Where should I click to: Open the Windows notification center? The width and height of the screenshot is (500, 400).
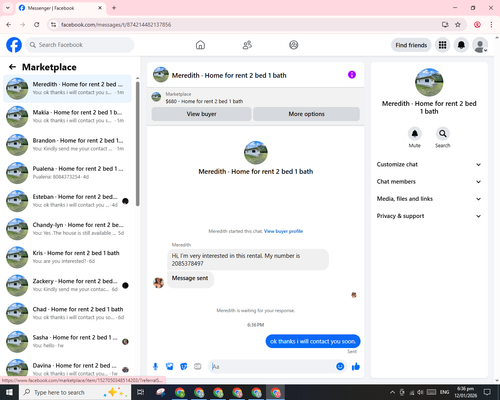[x=487, y=392]
